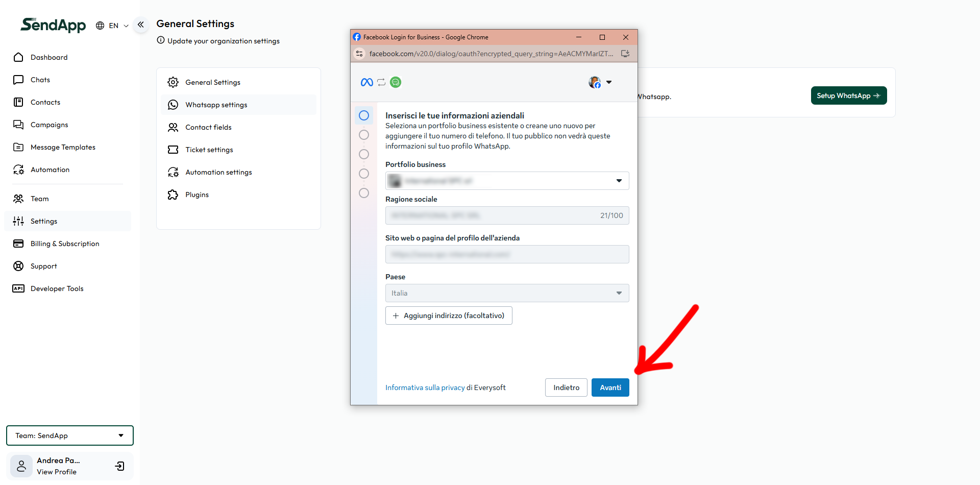The image size is (980, 485).
Task: Click the Ticket settings ticket icon
Action: 173,150
